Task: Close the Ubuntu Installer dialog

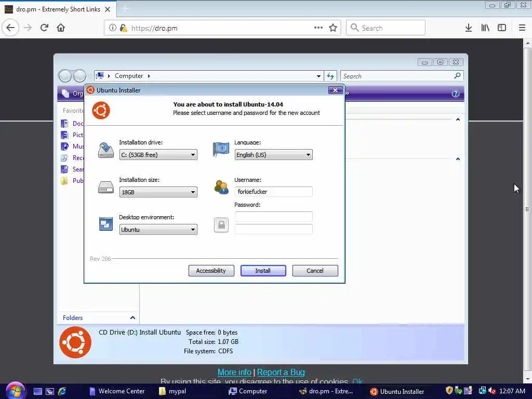Action: point(335,90)
